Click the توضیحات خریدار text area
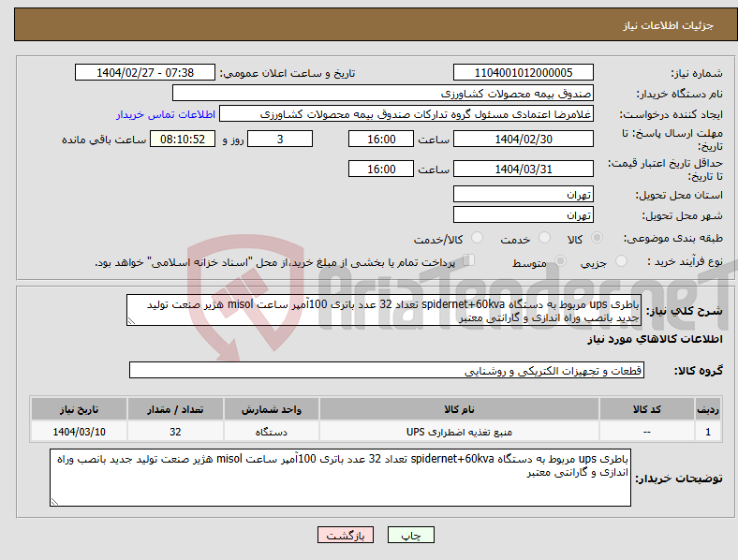 (340, 478)
